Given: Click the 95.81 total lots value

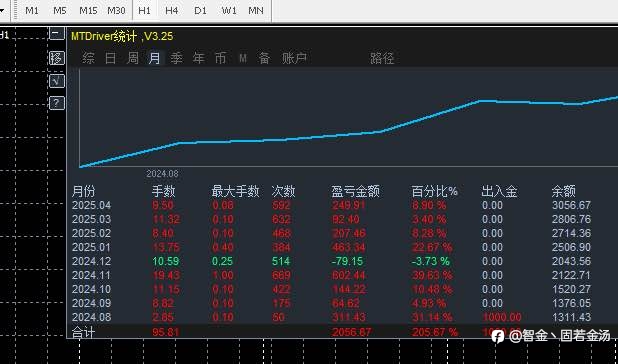Looking at the screenshot, I should coord(166,332).
